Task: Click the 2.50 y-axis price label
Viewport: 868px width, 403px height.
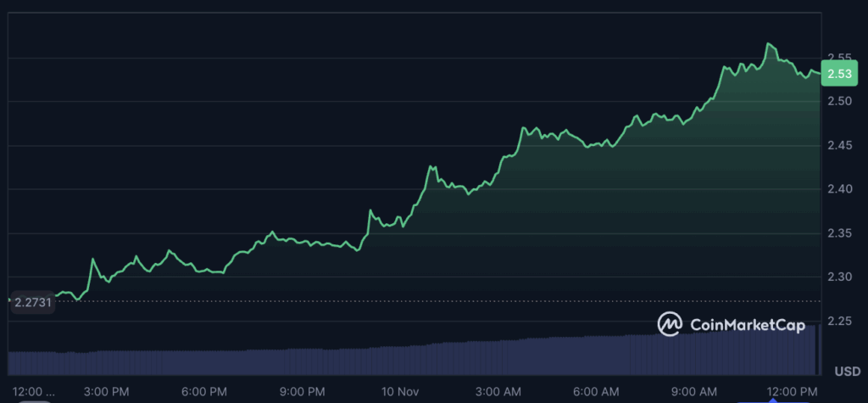Action: pyautogui.click(x=840, y=102)
